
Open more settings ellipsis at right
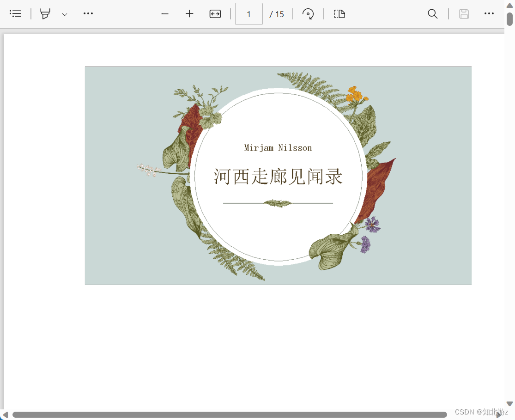click(489, 13)
